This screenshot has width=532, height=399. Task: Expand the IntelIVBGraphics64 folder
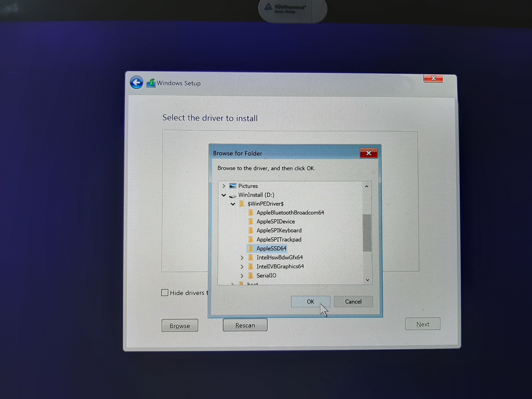coord(242,267)
